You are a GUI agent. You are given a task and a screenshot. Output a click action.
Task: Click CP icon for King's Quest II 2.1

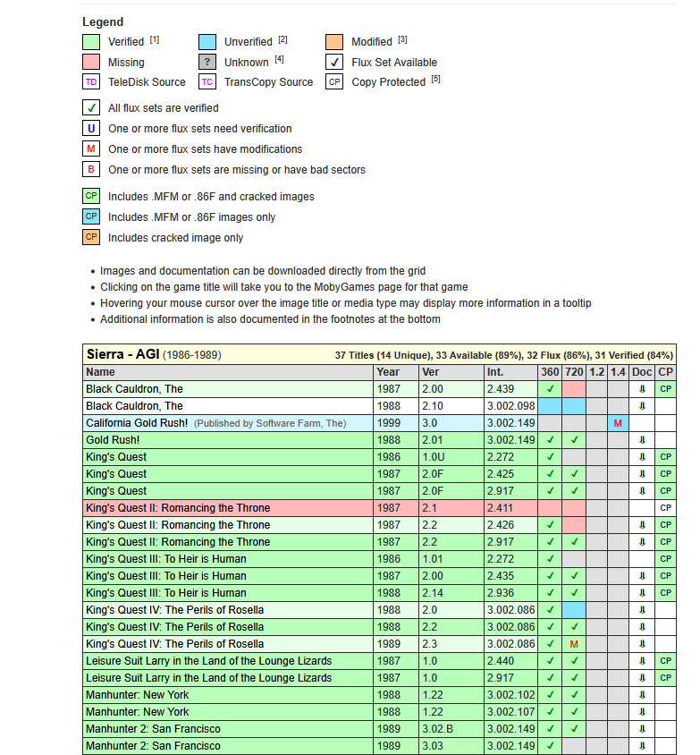coord(665,508)
